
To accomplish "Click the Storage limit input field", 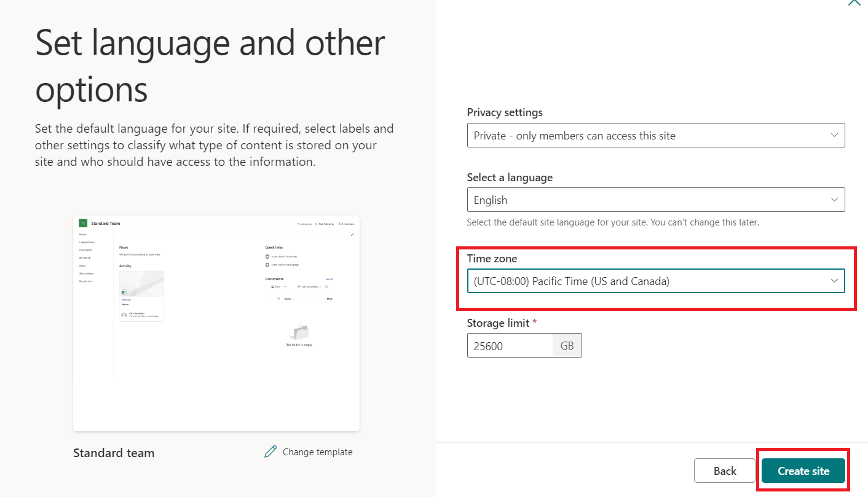I will click(x=510, y=346).
